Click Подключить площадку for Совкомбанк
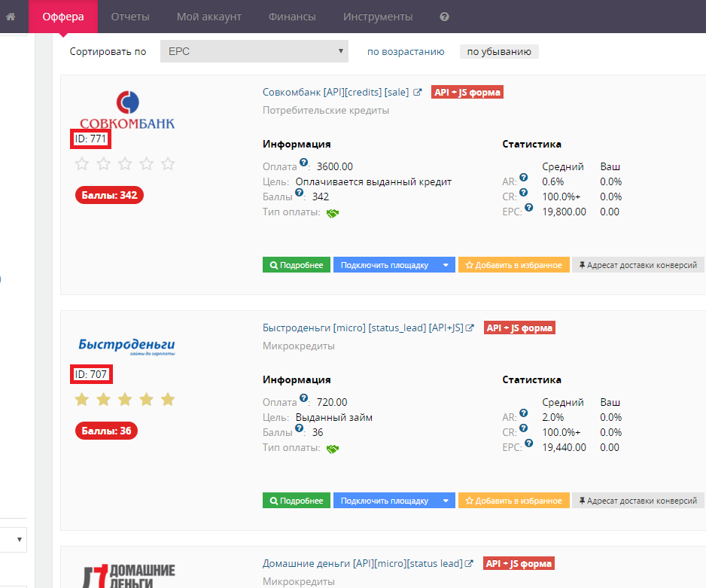Viewport: 706px width, 588px height. click(385, 265)
